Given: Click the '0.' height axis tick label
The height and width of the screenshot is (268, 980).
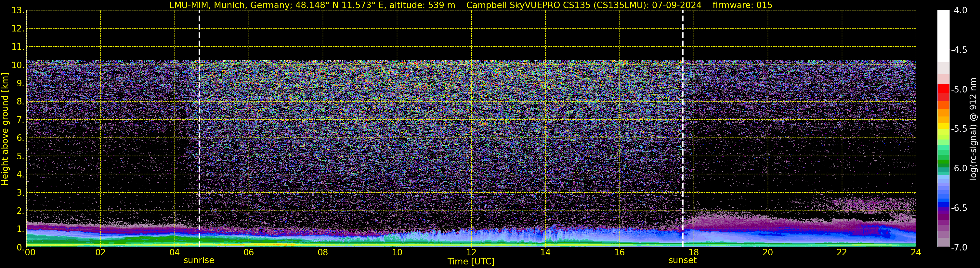Looking at the screenshot, I should tap(20, 248).
